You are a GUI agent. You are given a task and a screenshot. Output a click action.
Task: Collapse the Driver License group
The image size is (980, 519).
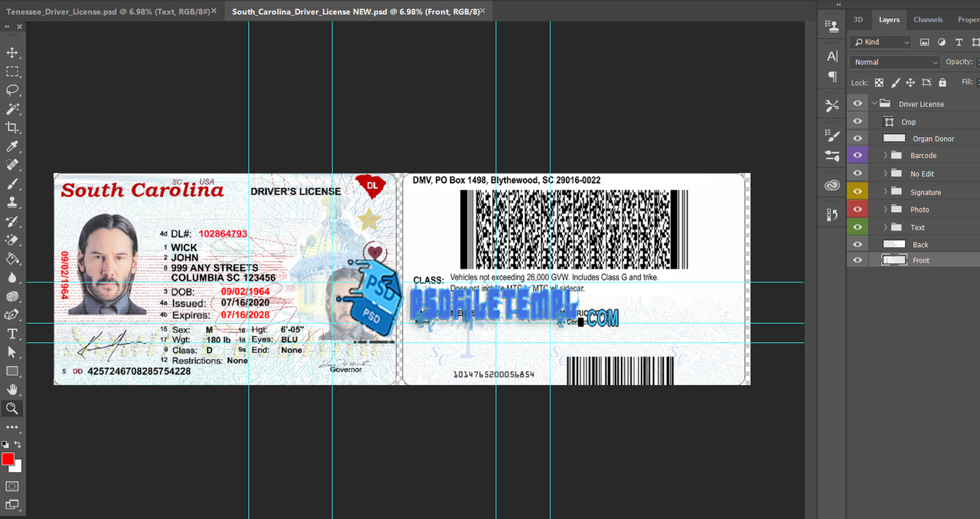pyautogui.click(x=874, y=103)
